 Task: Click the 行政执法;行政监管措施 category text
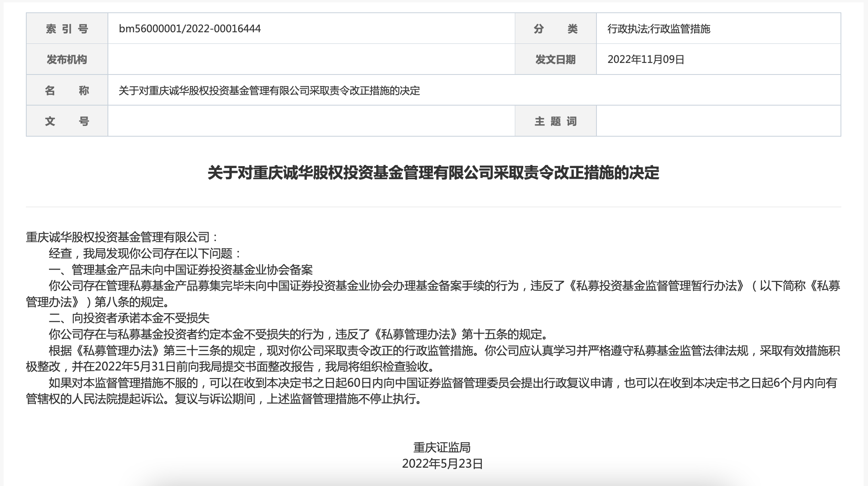tap(659, 29)
